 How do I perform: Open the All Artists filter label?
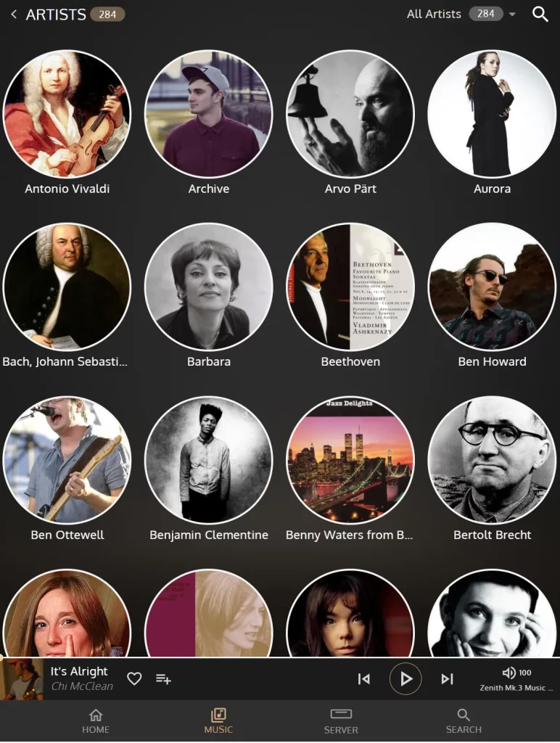click(434, 15)
